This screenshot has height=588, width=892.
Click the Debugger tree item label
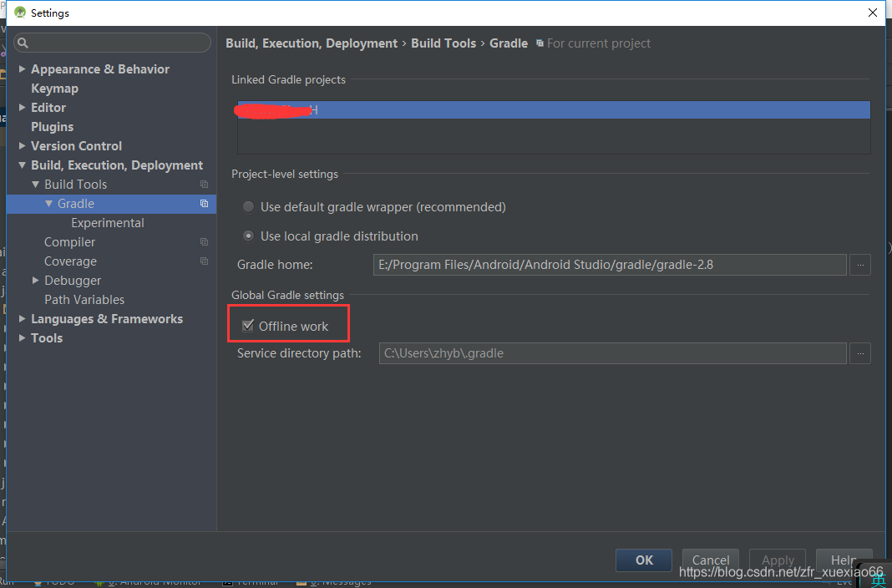click(73, 281)
